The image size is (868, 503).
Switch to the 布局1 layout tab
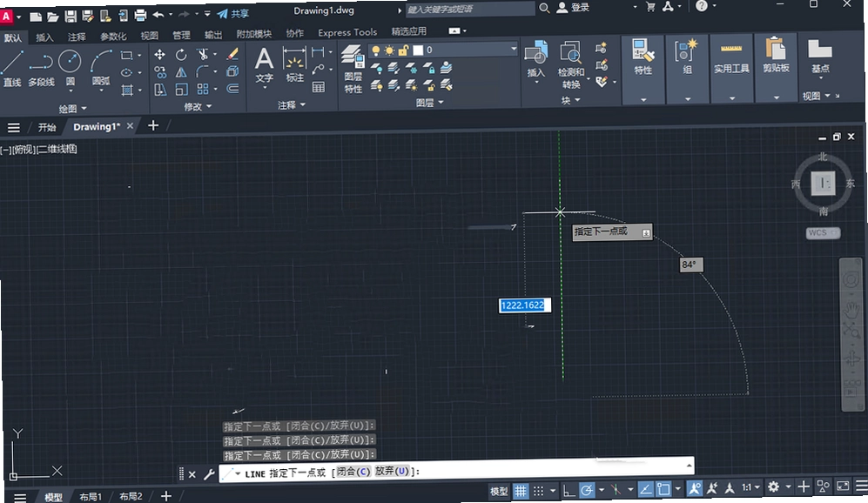91,497
